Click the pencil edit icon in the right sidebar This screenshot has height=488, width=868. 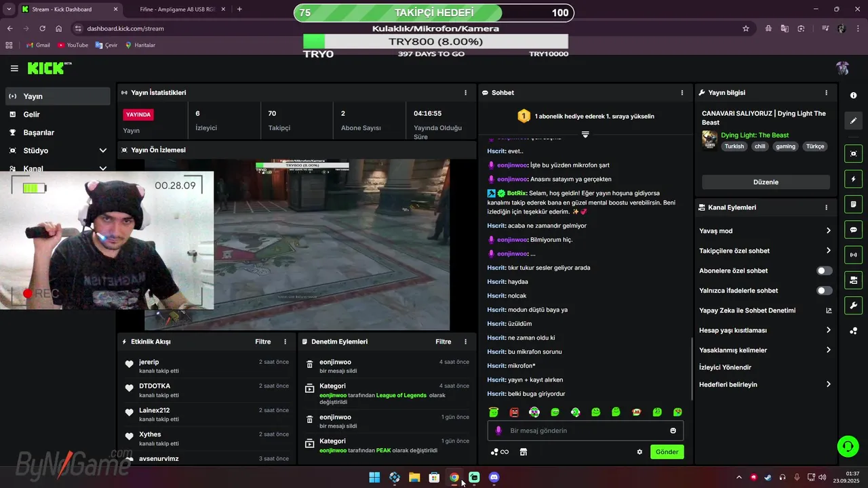[x=853, y=121]
